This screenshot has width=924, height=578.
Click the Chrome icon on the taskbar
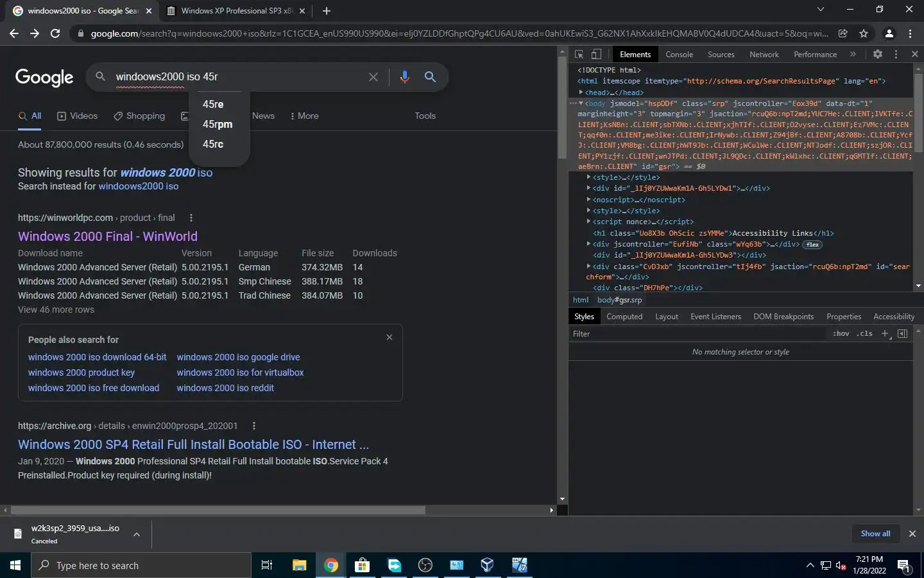click(331, 565)
